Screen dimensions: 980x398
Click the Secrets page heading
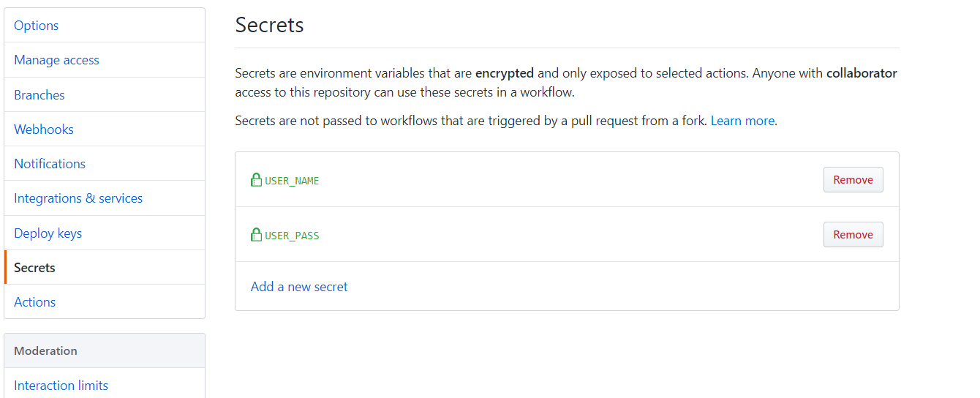pyautogui.click(x=269, y=25)
